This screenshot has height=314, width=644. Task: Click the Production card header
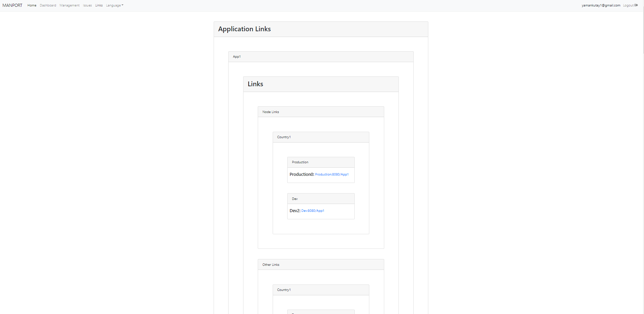pos(321,162)
